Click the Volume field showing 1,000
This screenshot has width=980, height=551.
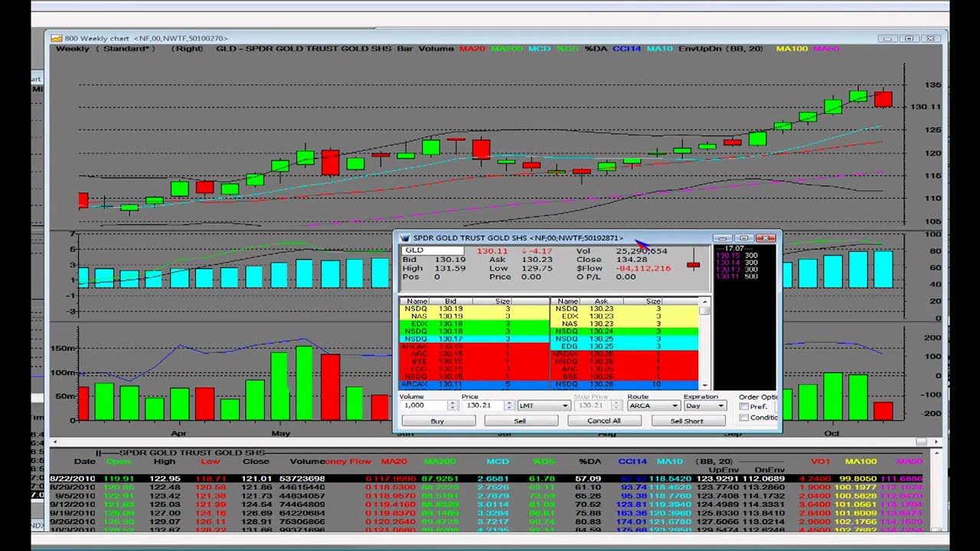(423, 406)
